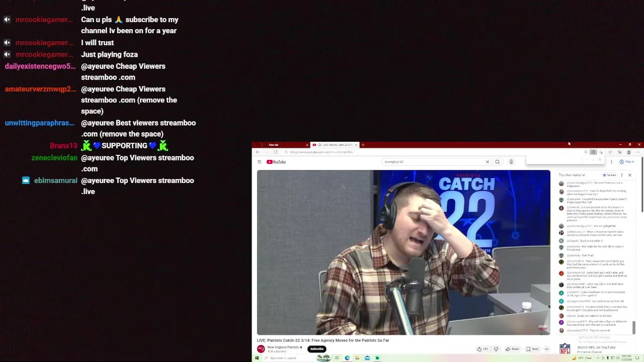Open Task View on the taskbar
The image size is (644, 362).
pos(337,358)
